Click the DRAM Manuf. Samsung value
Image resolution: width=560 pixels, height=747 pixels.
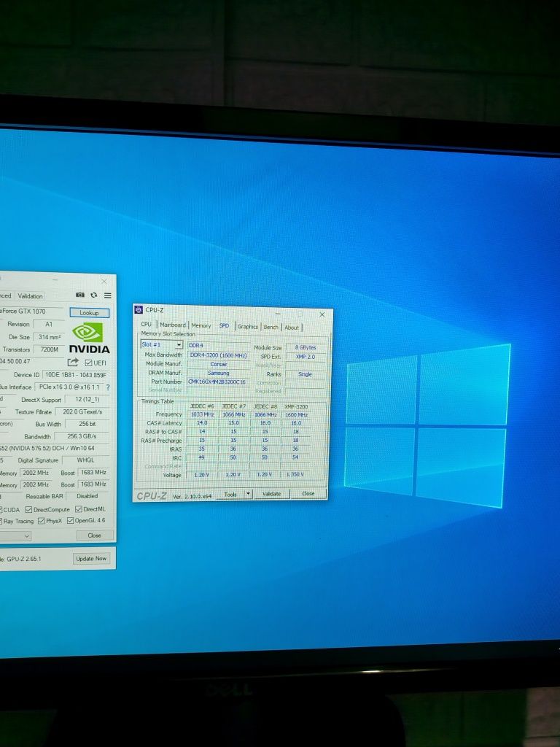click(x=218, y=373)
